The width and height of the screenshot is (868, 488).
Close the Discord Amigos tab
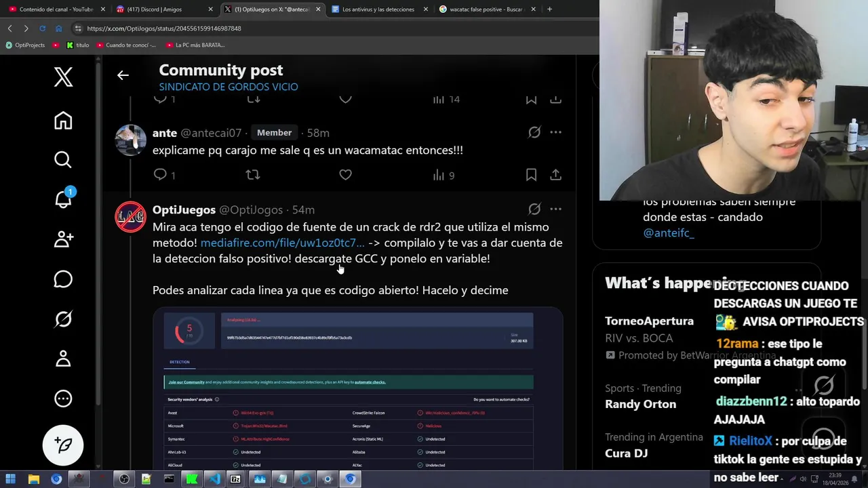pyautogui.click(x=210, y=9)
